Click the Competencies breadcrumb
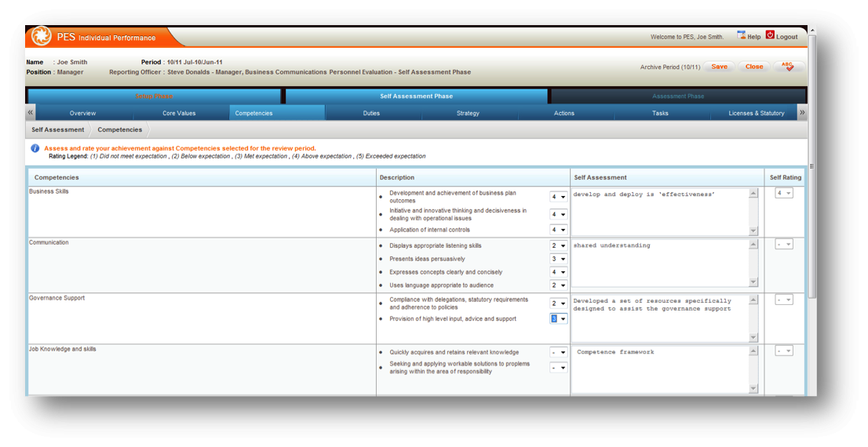This screenshot has height=447, width=868. click(119, 129)
